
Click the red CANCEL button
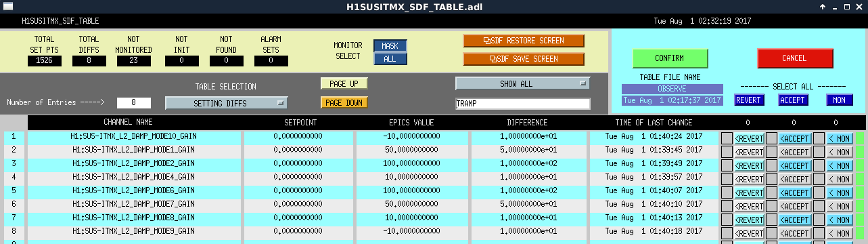[x=794, y=58]
